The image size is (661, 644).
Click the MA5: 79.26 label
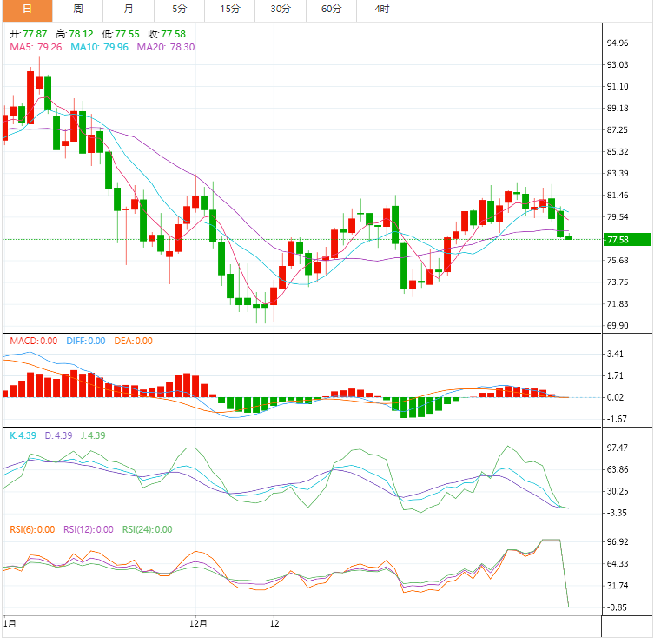coord(36,47)
